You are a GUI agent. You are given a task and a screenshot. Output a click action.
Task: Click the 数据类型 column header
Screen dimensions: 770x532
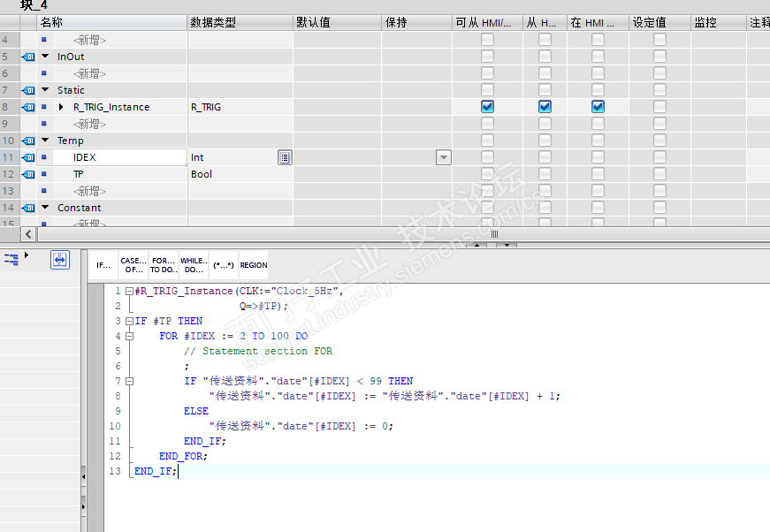pos(240,22)
